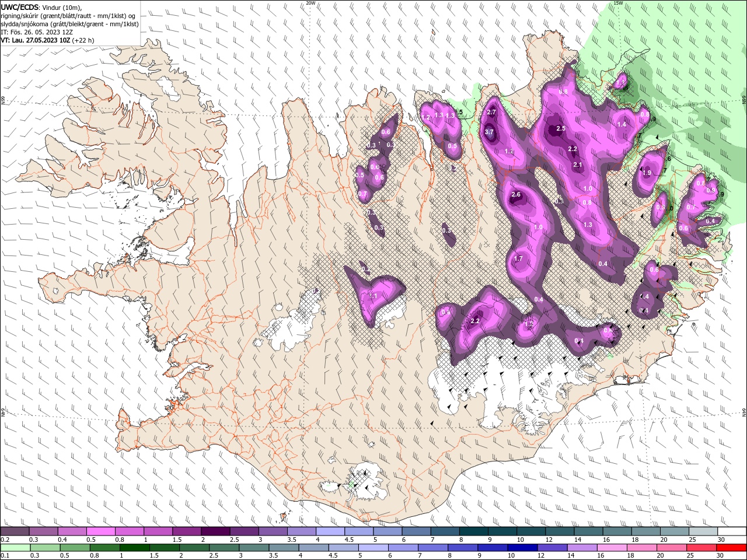Select the lower rain legend swatch labeled 0.1

(15, 548)
